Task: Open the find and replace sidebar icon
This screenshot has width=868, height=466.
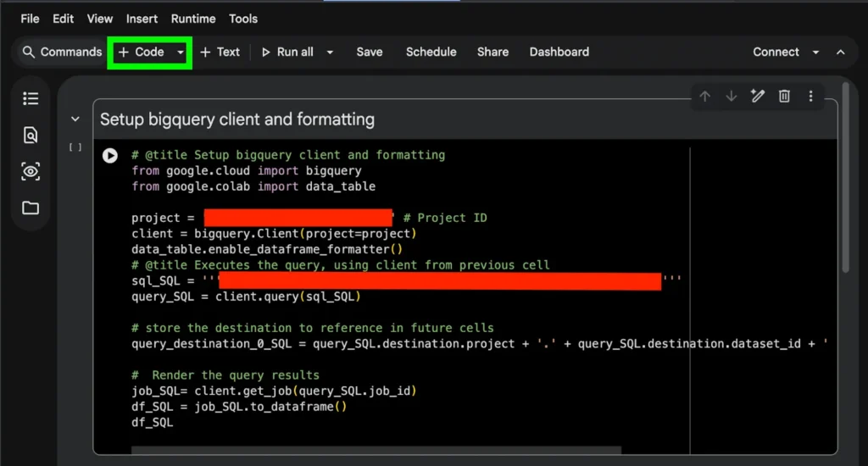Action: pyautogui.click(x=31, y=136)
